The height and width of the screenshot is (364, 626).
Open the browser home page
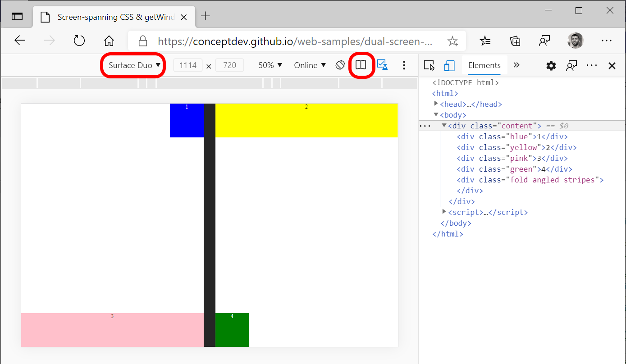pyautogui.click(x=109, y=41)
